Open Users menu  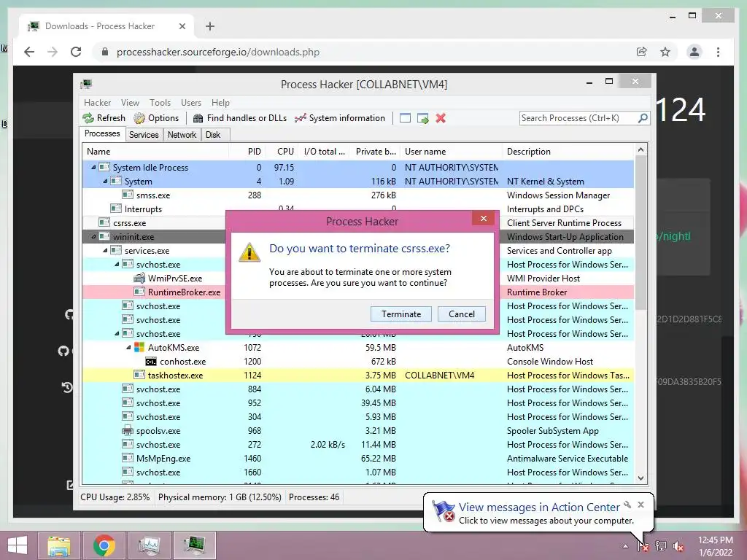click(x=191, y=102)
